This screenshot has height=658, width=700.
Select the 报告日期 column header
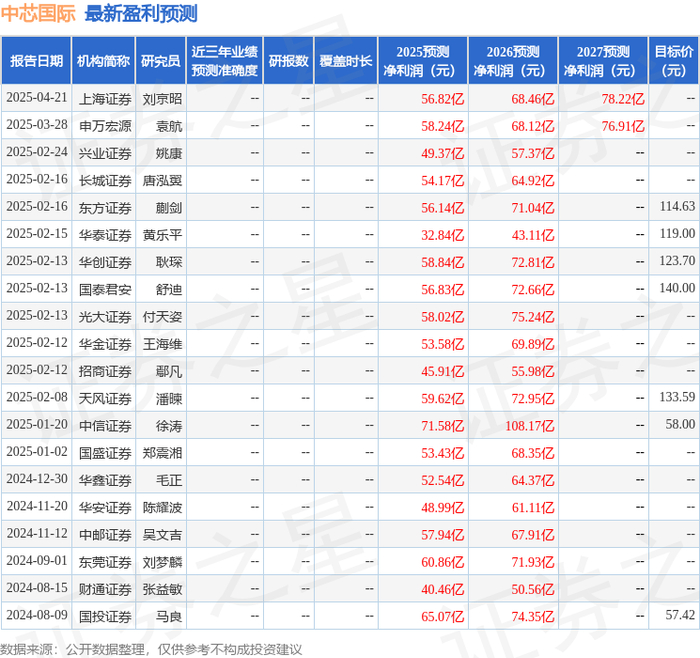tap(36, 61)
